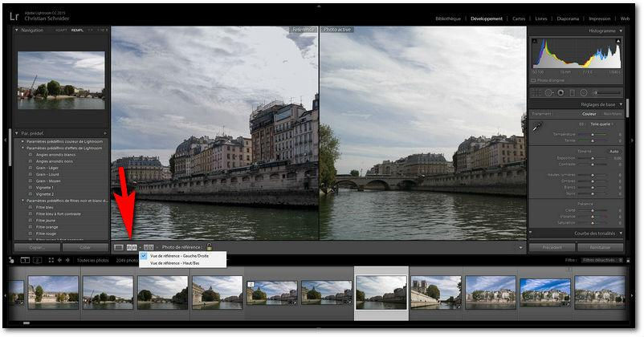Switch to the Développement module
Viewport: 644px width, 337px height.
[487, 19]
